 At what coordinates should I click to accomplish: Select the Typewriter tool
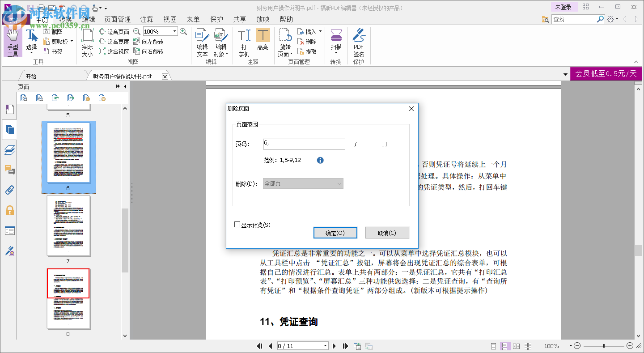[x=244, y=42]
